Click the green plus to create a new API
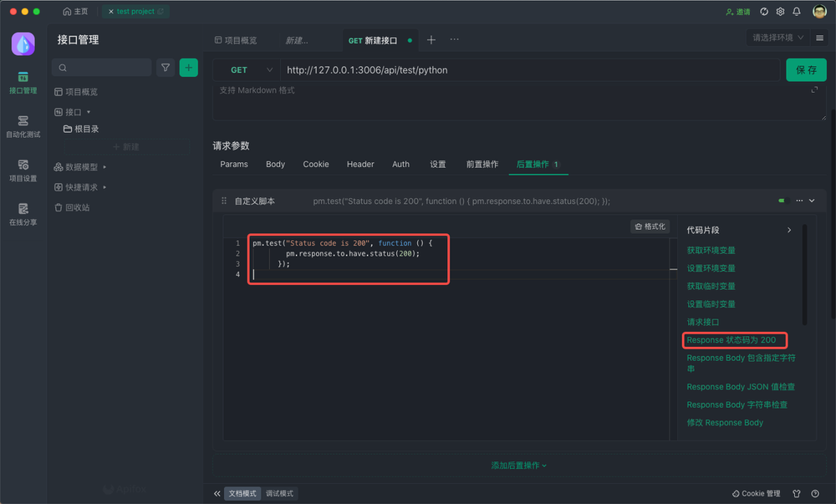 [x=190, y=68]
